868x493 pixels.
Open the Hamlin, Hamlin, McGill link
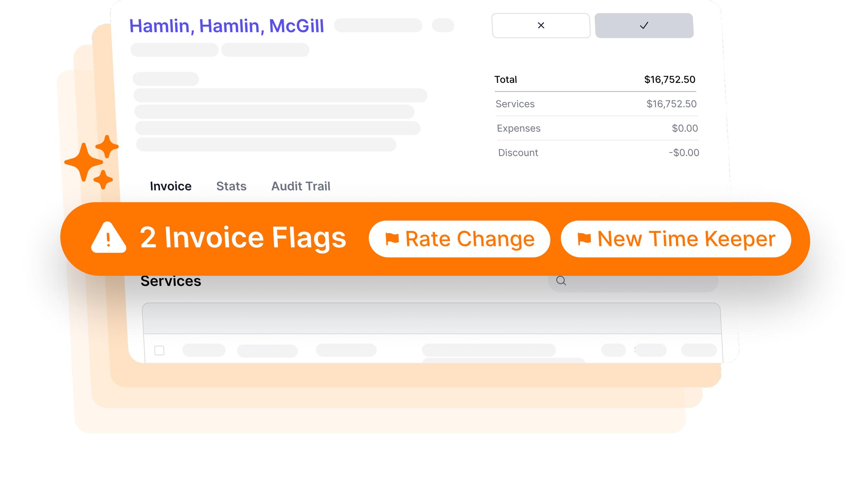point(226,26)
